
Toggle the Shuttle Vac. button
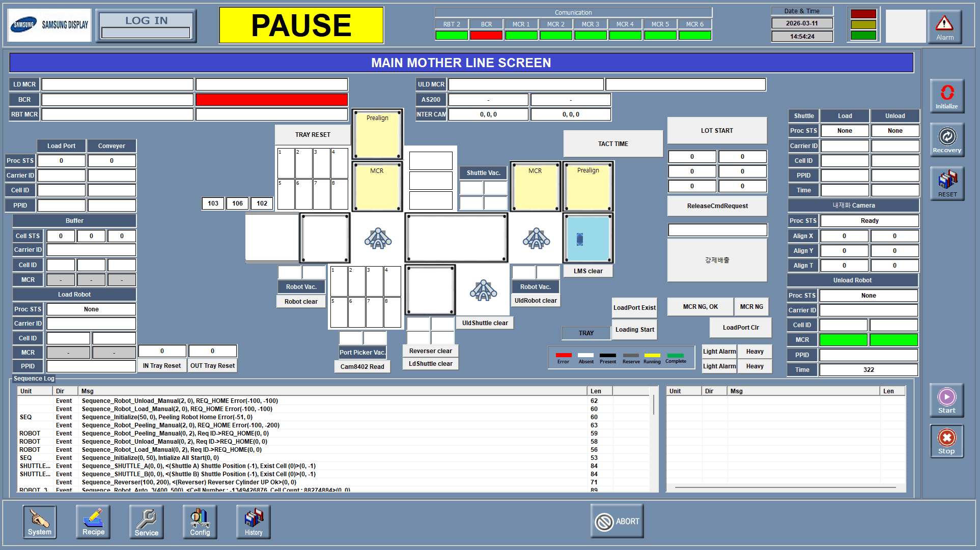(483, 173)
